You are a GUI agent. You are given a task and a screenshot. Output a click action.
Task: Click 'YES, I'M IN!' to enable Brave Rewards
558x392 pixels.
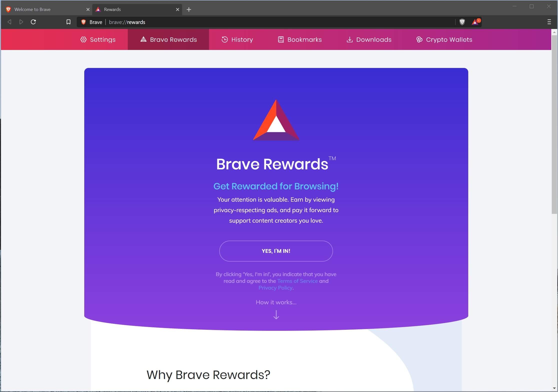click(276, 251)
